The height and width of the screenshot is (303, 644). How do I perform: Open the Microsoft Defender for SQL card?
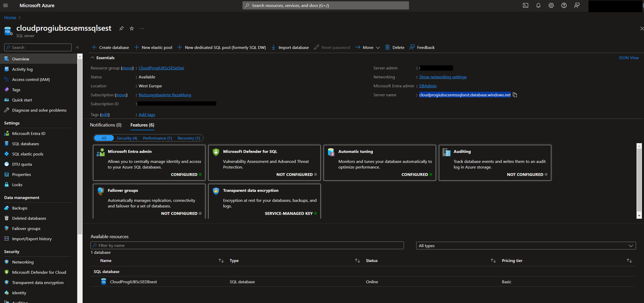click(x=264, y=163)
